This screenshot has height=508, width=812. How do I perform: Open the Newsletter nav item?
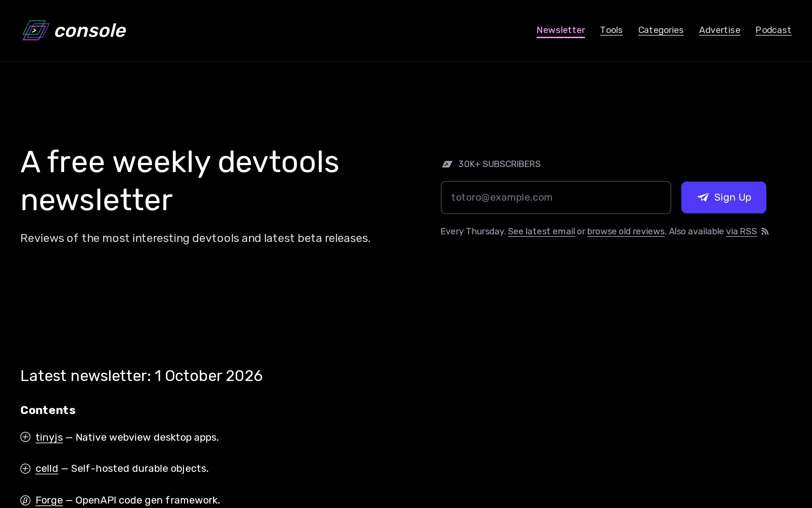click(561, 30)
